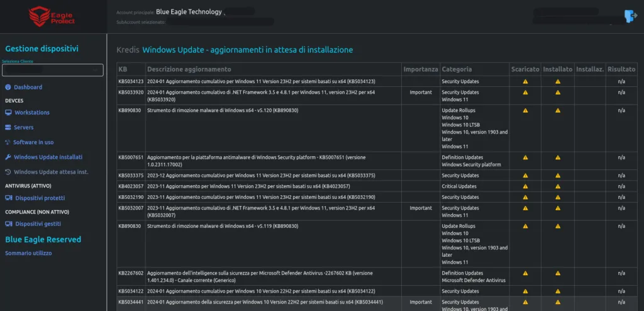Viewport: 644px width, 311px height.
Task: Click the Importanza column header
Action: [421, 69]
